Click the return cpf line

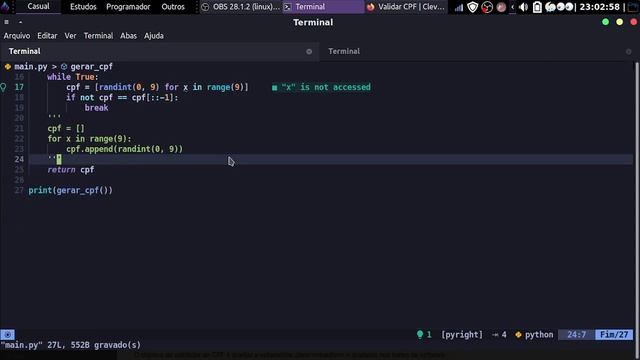71,169
